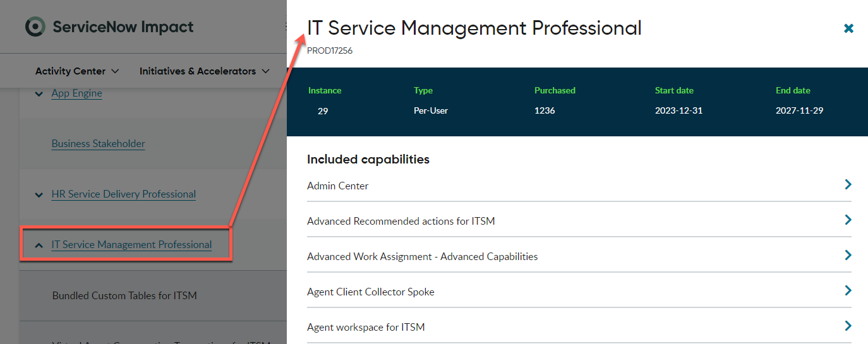Open the App Engine link
Screen dimensions: 868x344
point(76,93)
